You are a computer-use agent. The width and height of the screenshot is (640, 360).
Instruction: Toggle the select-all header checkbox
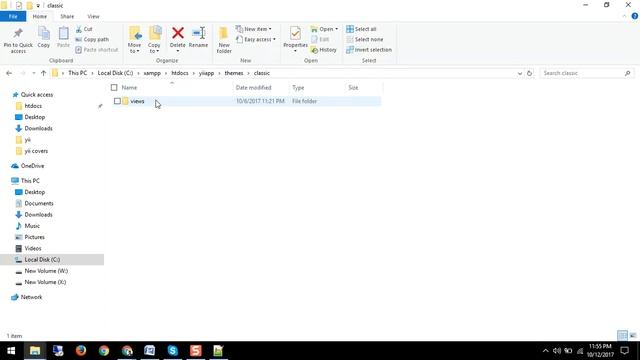[114, 87]
